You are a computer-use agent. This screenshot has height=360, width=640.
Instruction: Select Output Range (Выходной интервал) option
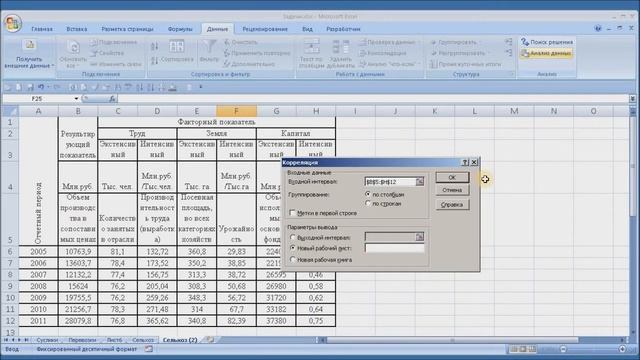[x=320, y=237]
